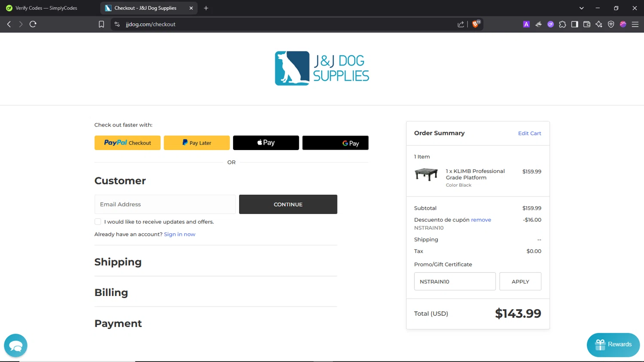Open the extensions puzzle piece menu
The height and width of the screenshot is (362, 644).
(x=562, y=24)
